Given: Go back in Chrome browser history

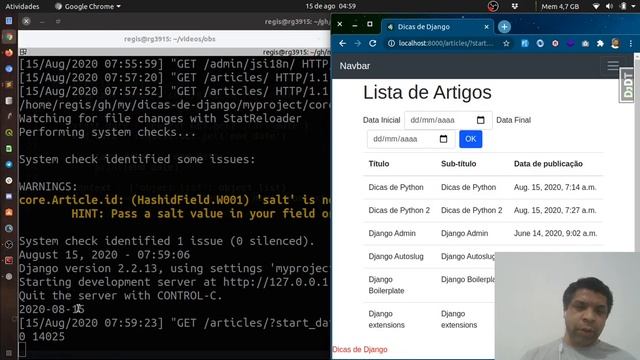Looking at the screenshot, I should pyautogui.click(x=342, y=43).
